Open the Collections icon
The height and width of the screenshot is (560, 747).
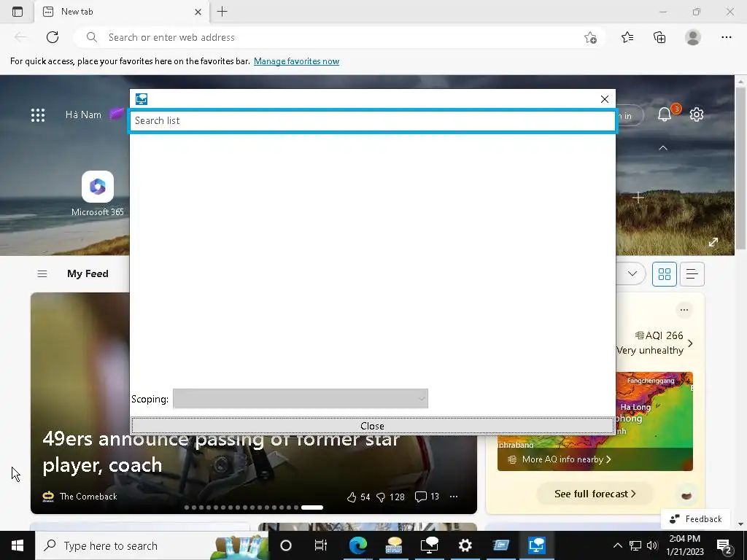[659, 37]
